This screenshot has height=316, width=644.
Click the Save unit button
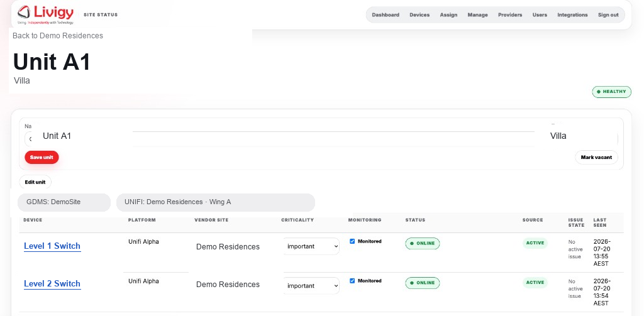42,157
